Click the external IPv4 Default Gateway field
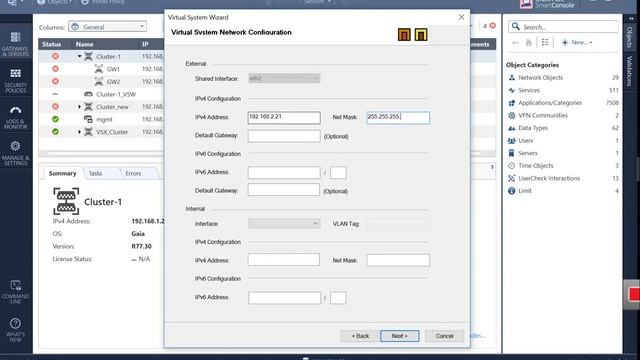Screen dimensions: 640x360 284,136
